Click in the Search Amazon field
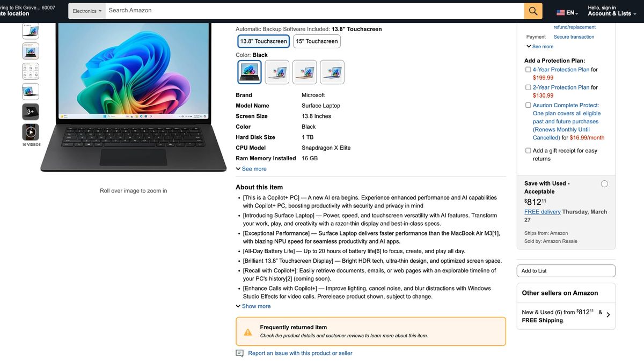Screen dimensions: 644x362 pos(314,11)
